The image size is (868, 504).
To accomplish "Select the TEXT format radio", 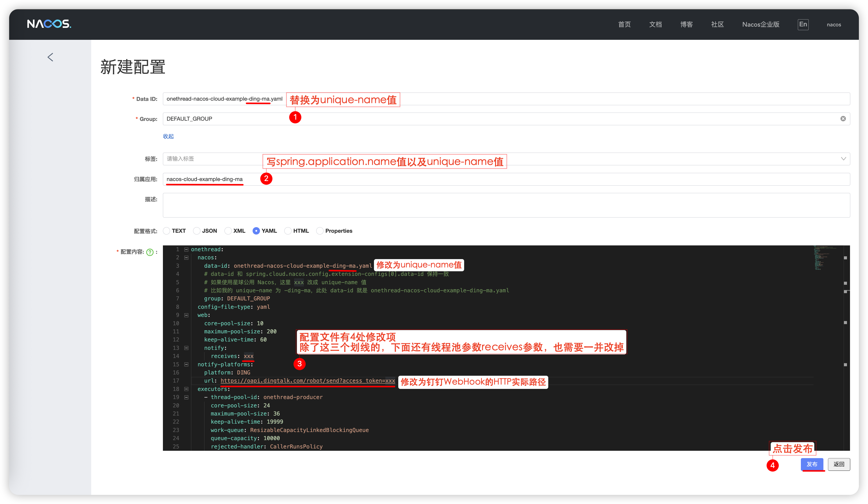I will point(167,231).
